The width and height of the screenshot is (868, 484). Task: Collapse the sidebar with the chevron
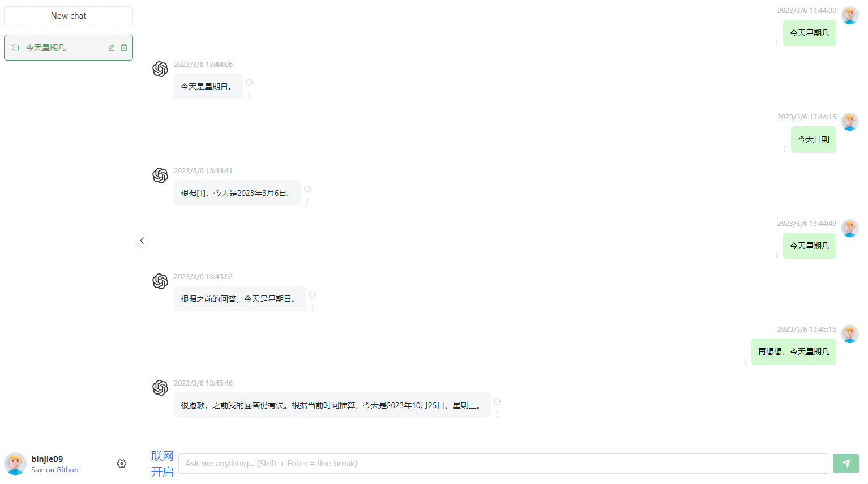[142, 241]
